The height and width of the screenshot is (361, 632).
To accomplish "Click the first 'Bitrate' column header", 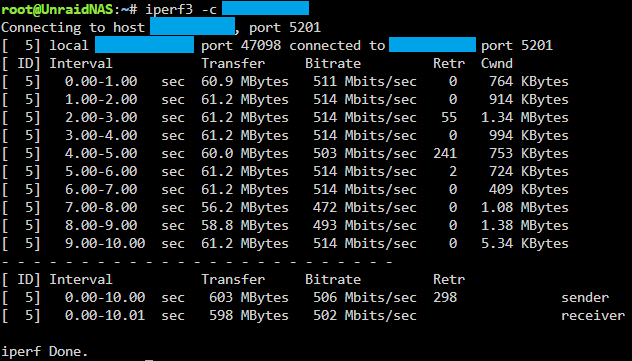I will coord(333,64).
